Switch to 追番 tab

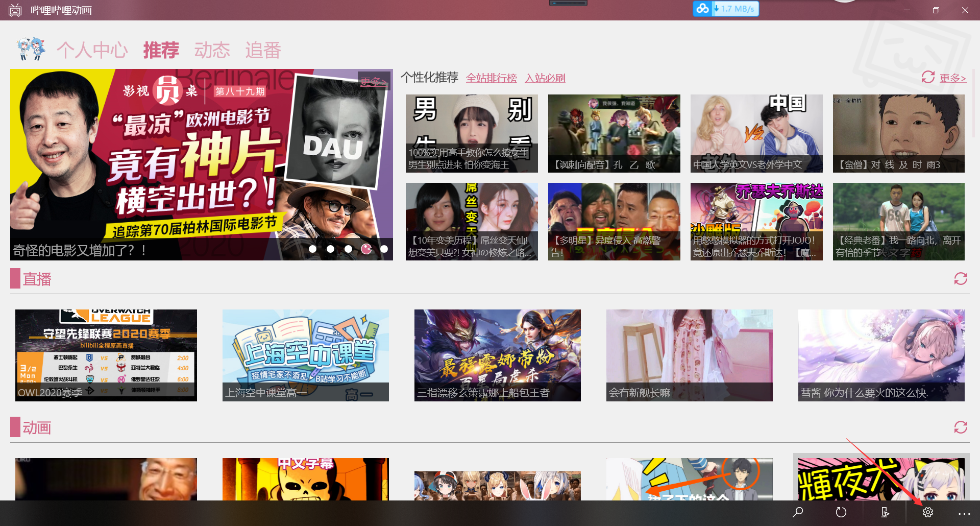[x=263, y=50]
